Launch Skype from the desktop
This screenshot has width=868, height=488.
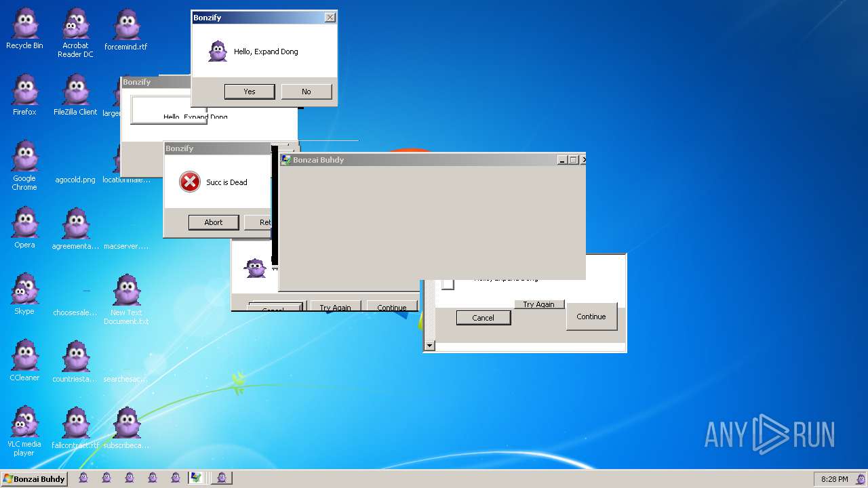click(x=24, y=295)
